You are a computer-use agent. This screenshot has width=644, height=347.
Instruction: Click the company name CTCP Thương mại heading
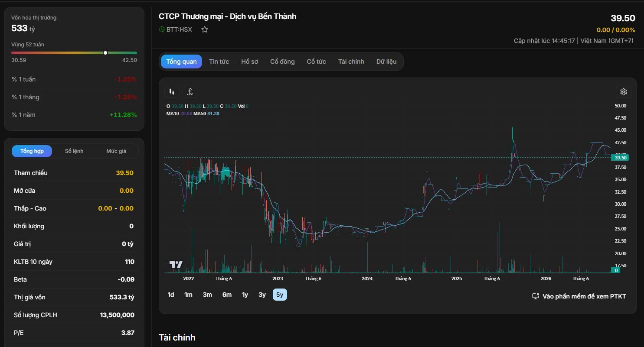(228, 16)
